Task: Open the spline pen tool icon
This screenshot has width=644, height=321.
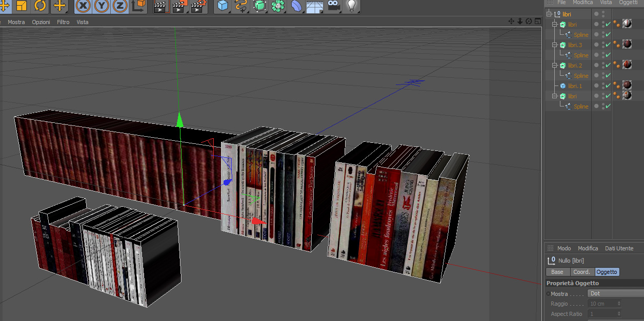Action: (241, 6)
